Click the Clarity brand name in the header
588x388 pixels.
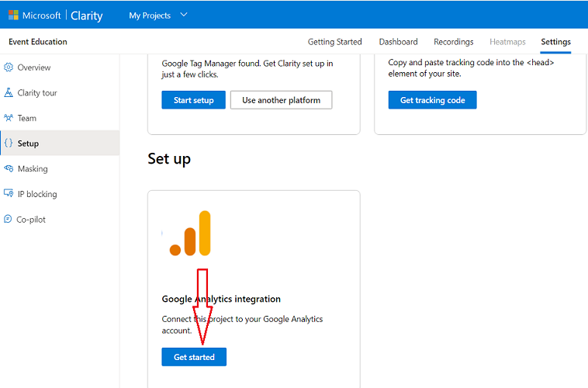point(87,16)
